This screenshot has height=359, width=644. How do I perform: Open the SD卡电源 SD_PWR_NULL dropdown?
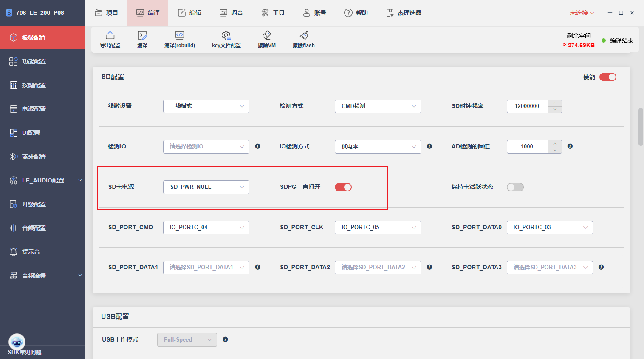pos(206,187)
